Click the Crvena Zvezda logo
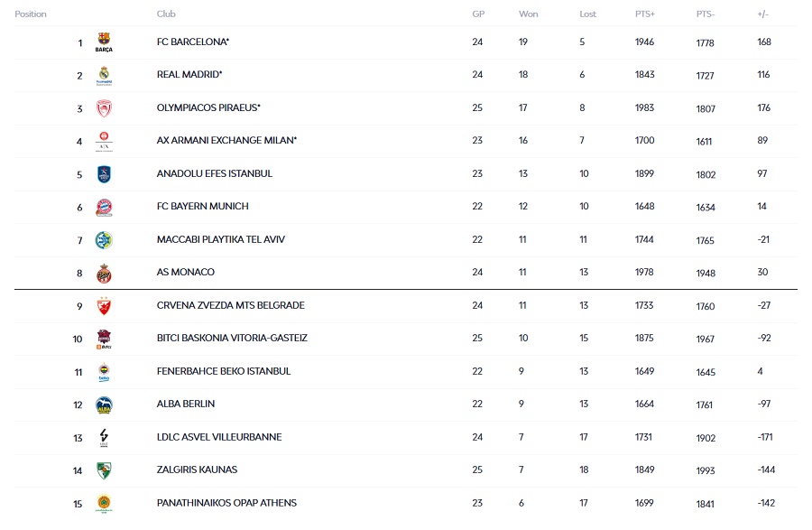 pyautogui.click(x=104, y=306)
